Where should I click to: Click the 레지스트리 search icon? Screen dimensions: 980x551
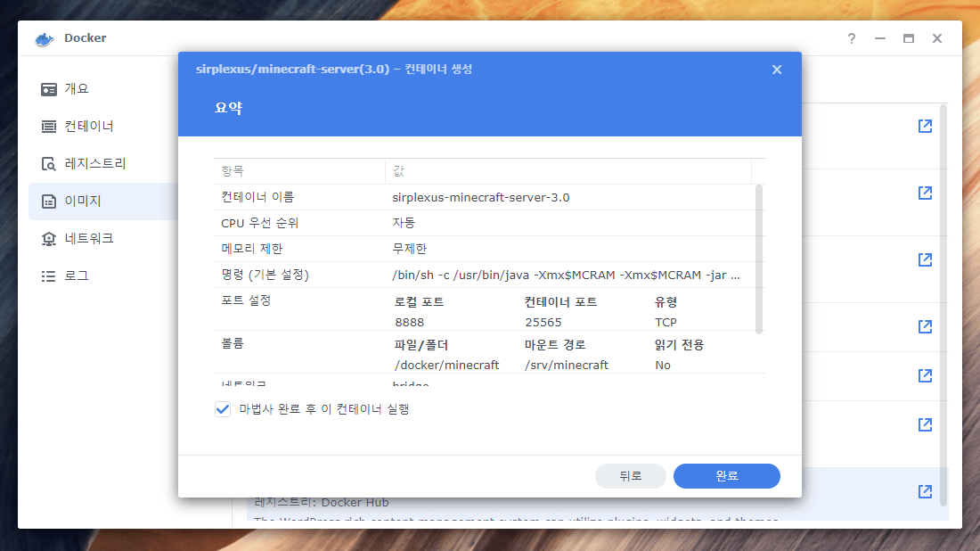(x=49, y=164)
